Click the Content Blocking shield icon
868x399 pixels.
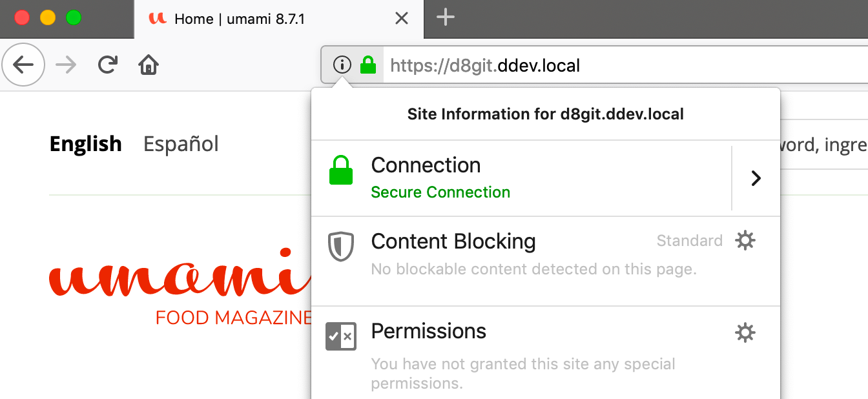(341, 246)
